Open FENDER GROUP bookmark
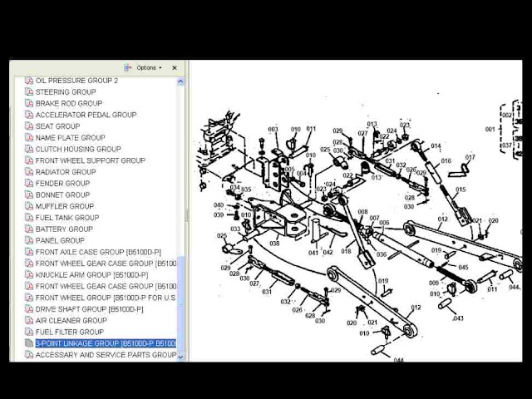The width and height of the screenshot is (532, 399). click(x=63, y=184)
